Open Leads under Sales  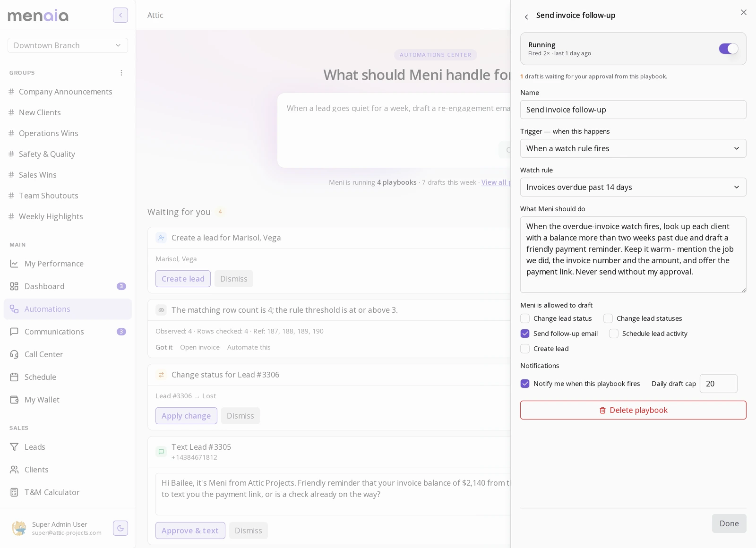click(x=68, y=447)
